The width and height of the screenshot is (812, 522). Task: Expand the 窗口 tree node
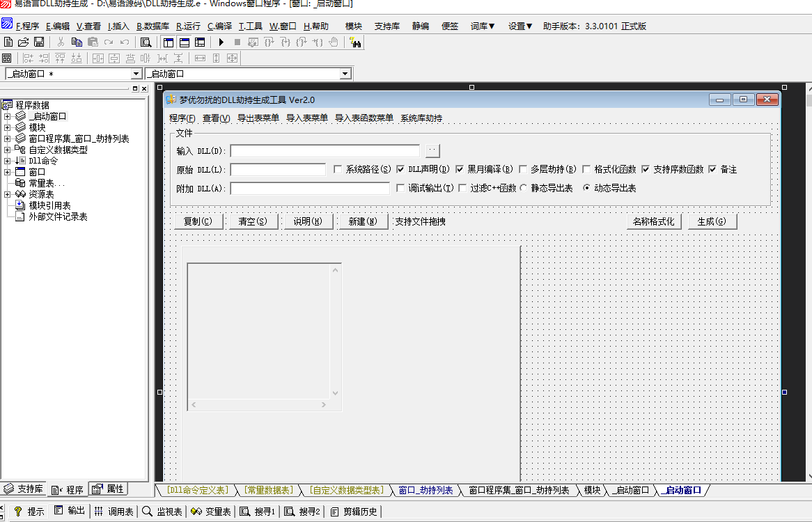7,172
